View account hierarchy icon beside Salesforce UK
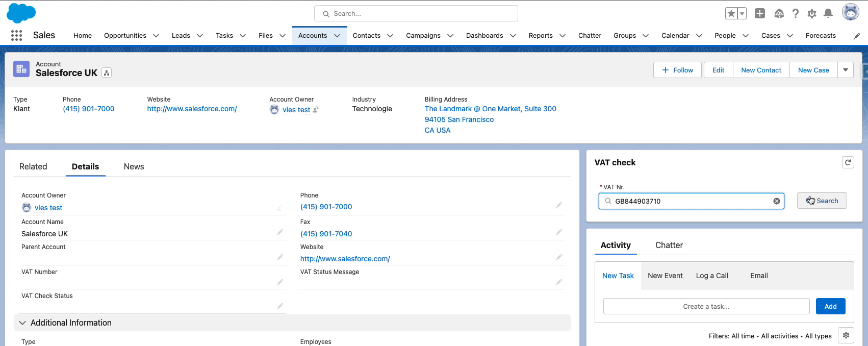Image resolution: width=868 pixels, height=346 pixels. pyautogui.click(x=107, y=73)
